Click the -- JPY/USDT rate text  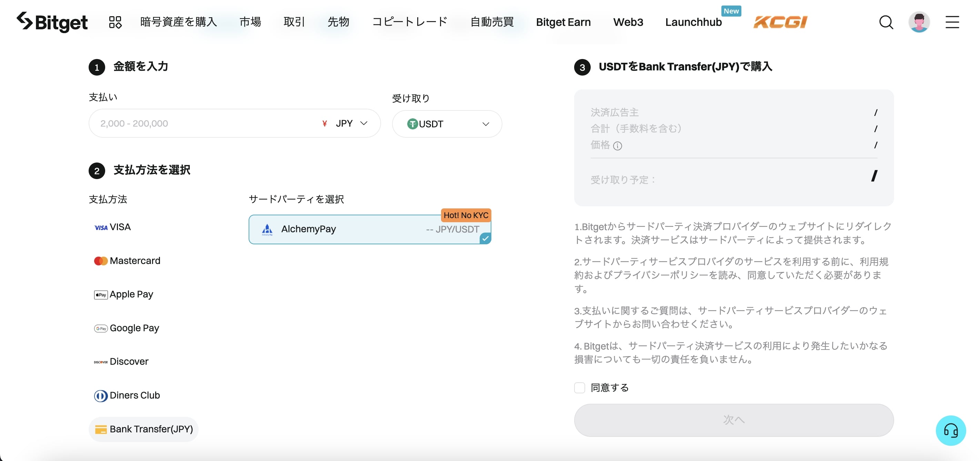point(452,229)
